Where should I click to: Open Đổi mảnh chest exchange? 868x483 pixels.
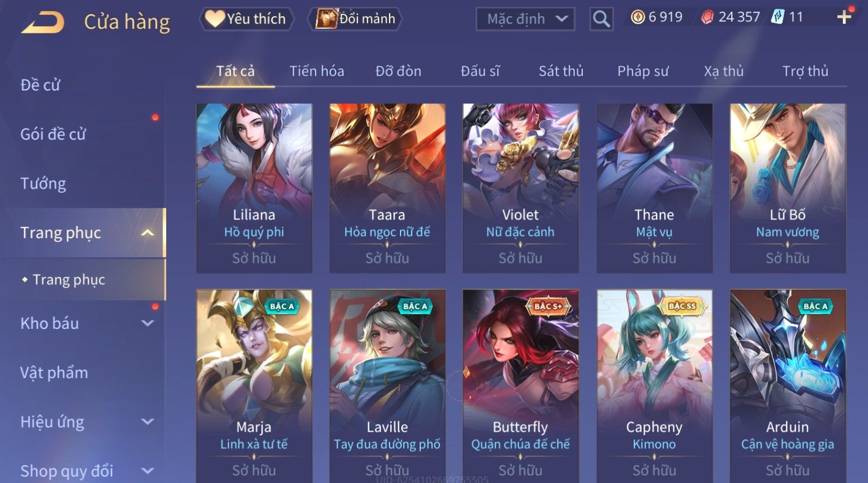356,19
